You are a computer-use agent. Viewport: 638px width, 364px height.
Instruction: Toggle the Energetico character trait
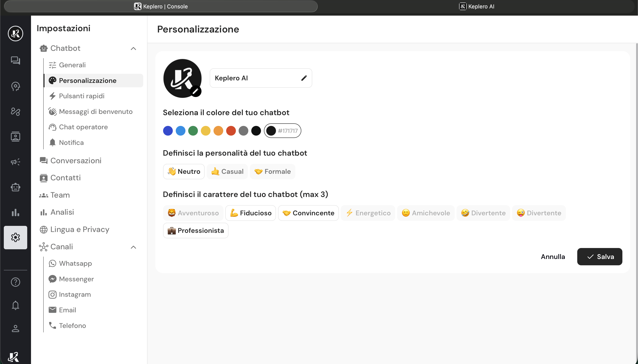[368, 213]
